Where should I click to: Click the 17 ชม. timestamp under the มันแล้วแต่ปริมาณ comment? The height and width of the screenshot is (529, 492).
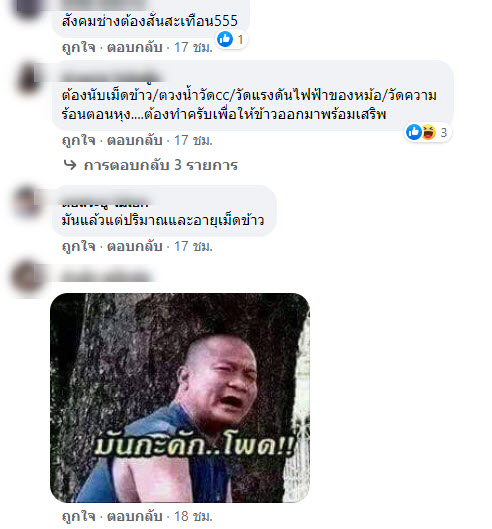click(x=193, y=246)
